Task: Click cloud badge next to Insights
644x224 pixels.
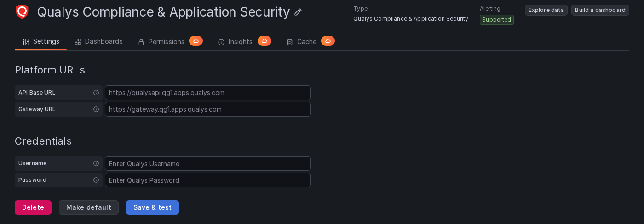Action: click(264, 41)
